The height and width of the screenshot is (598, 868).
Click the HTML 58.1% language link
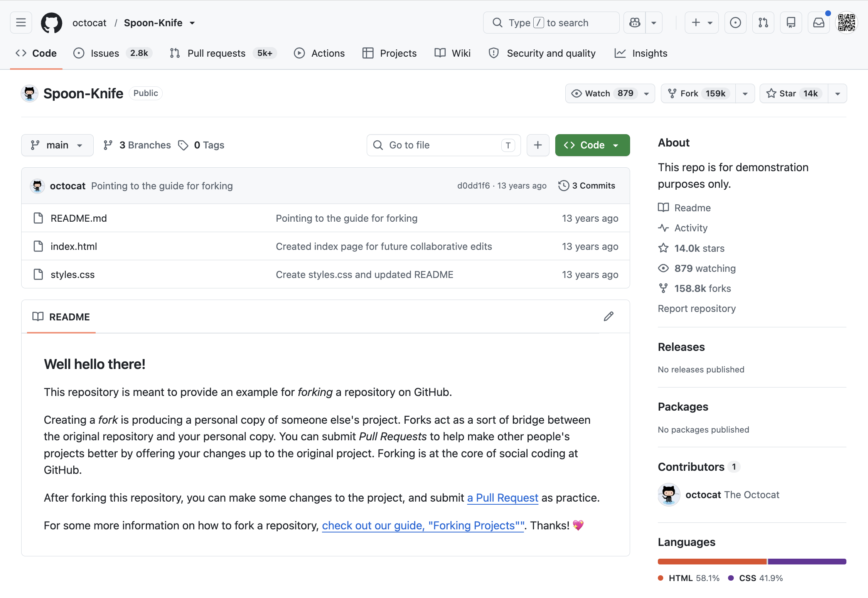(x=689, y=578)
